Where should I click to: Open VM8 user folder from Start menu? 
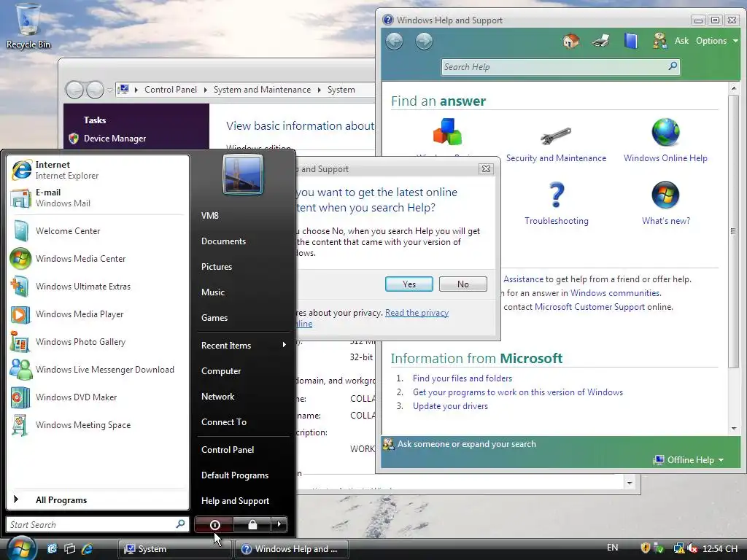(210, 216)
